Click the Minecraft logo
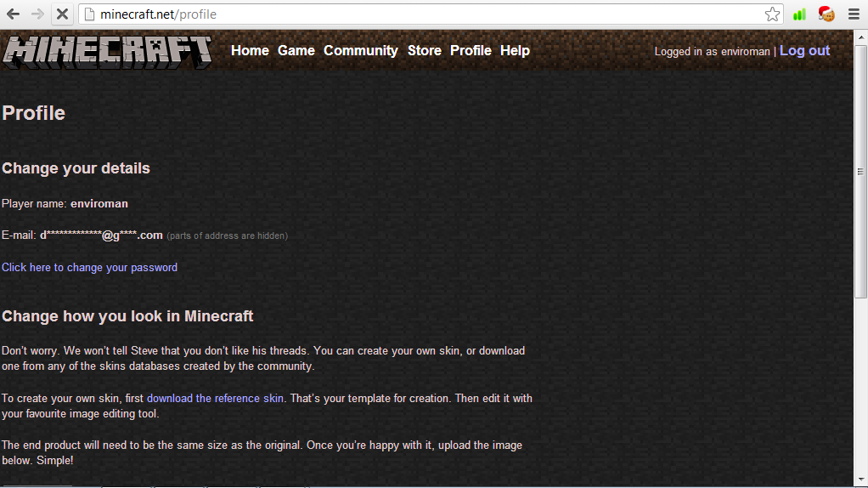The width and height of the screenshot is (868, 488). coord(107,52)
